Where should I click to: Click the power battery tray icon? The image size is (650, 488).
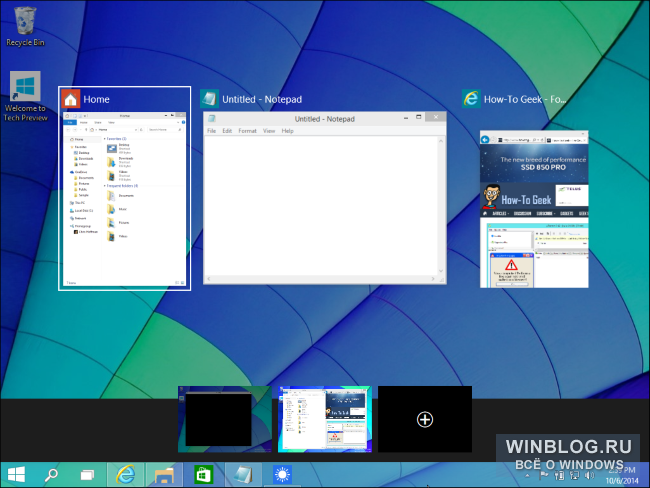click(x=559, y=476)
